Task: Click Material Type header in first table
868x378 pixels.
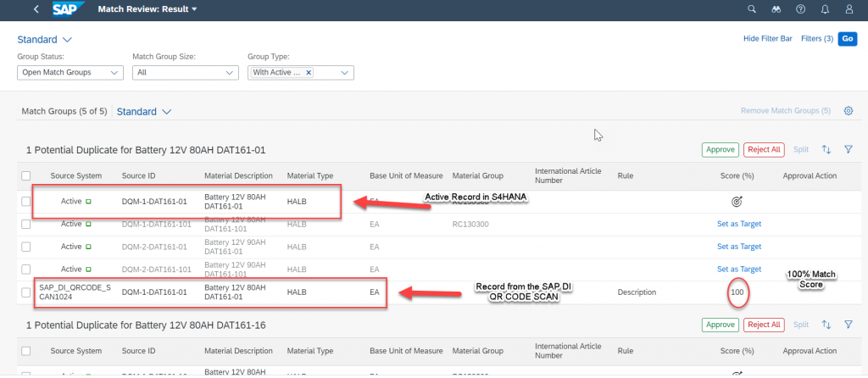Action: 310,176
